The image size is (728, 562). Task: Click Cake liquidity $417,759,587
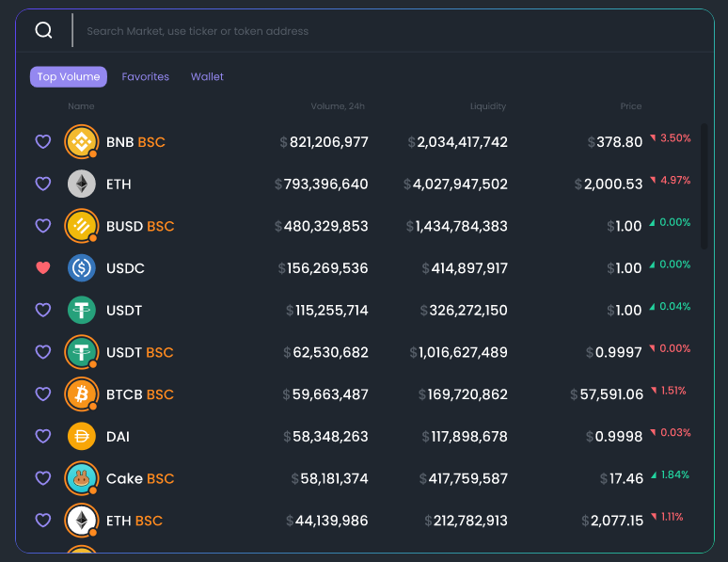pyautogui.click(x=464, y=478)
